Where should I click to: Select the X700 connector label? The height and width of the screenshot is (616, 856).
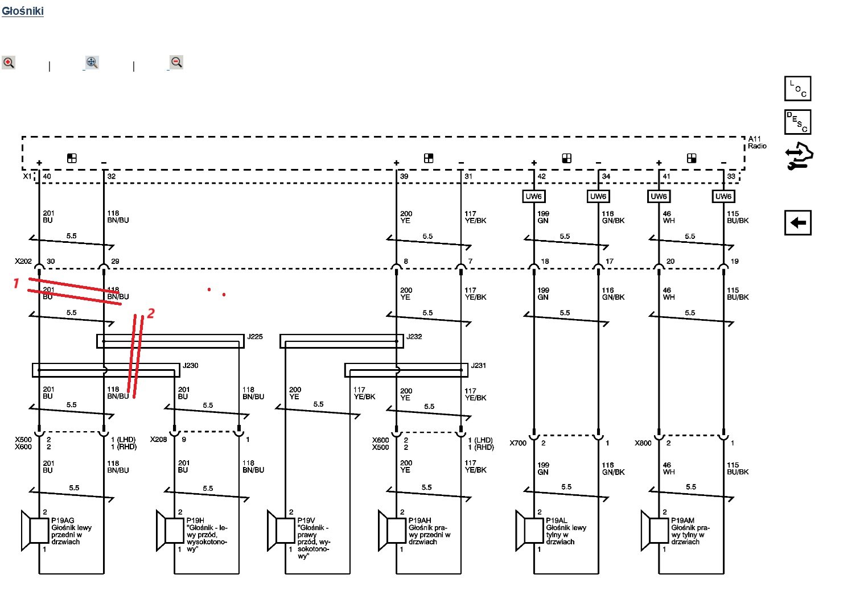click(518, 443)
